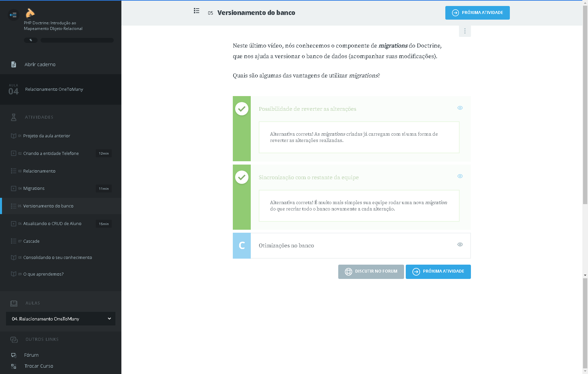Toggle eye icon for Sincronização com equipe

click(x=460, y=176)
